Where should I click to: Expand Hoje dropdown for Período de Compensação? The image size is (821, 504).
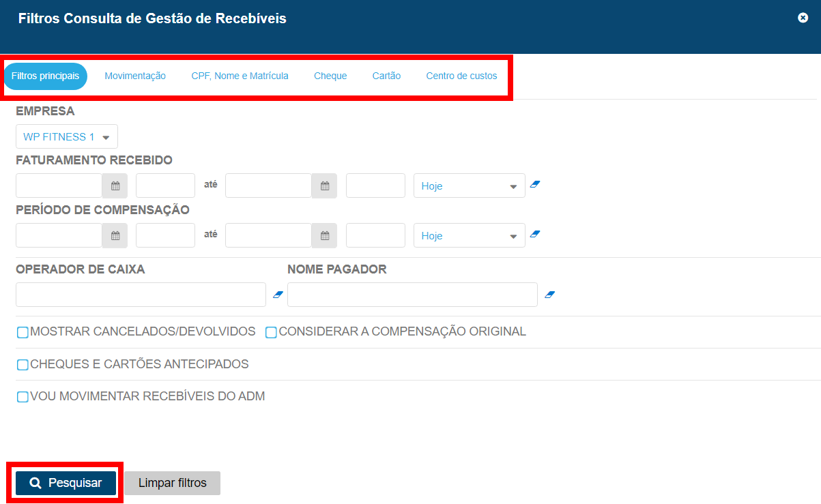(469, 236)
